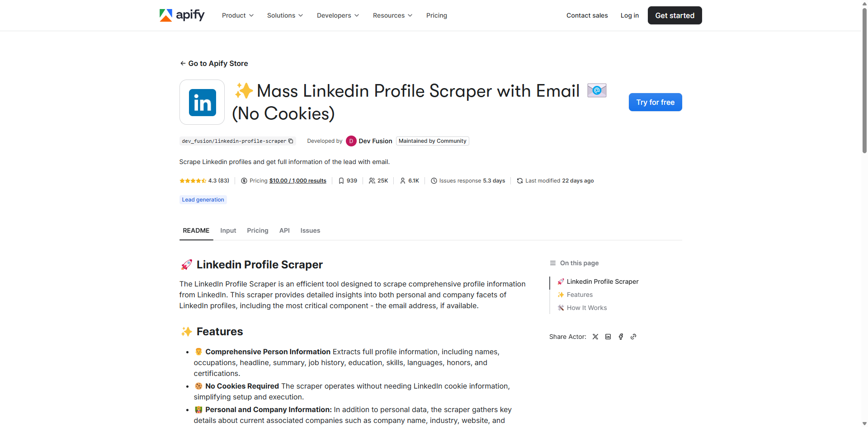The width and height of the screenshot is (868, 427).
Task: Click the page vertical scrollbar
Action: click(x=864, y=90)
